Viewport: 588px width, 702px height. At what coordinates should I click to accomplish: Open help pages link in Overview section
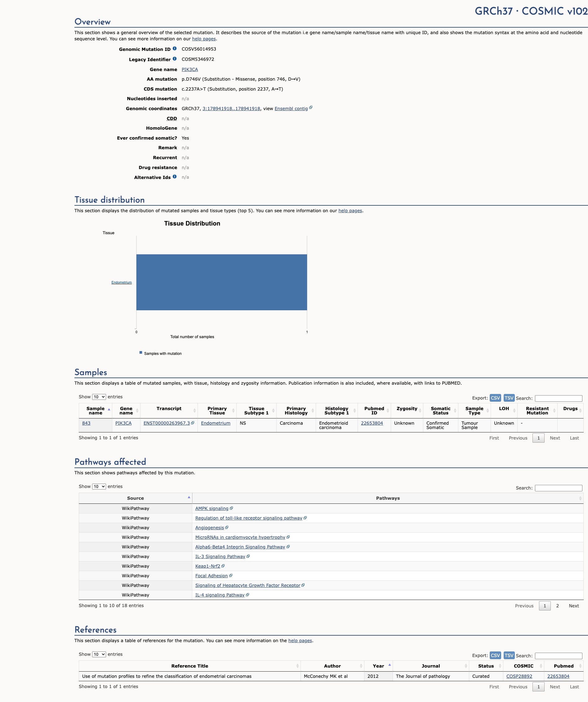203,39
